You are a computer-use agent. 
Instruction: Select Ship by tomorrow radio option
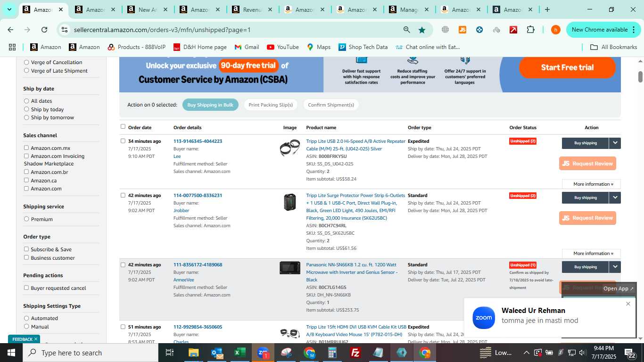(x=26, y=117)
